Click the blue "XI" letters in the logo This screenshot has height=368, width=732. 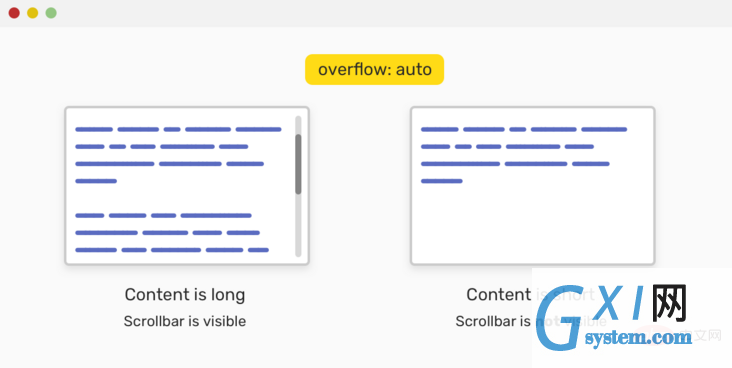click(x=621, y=304)
